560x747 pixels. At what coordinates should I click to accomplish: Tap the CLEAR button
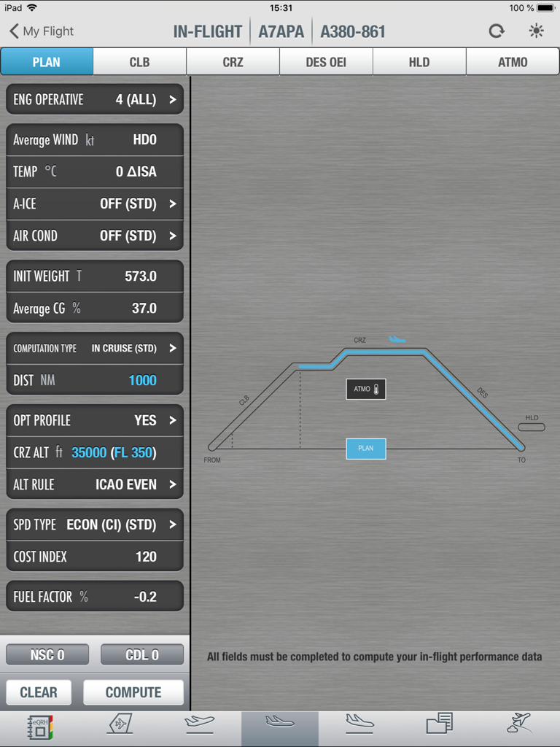[x=39, y=692]
